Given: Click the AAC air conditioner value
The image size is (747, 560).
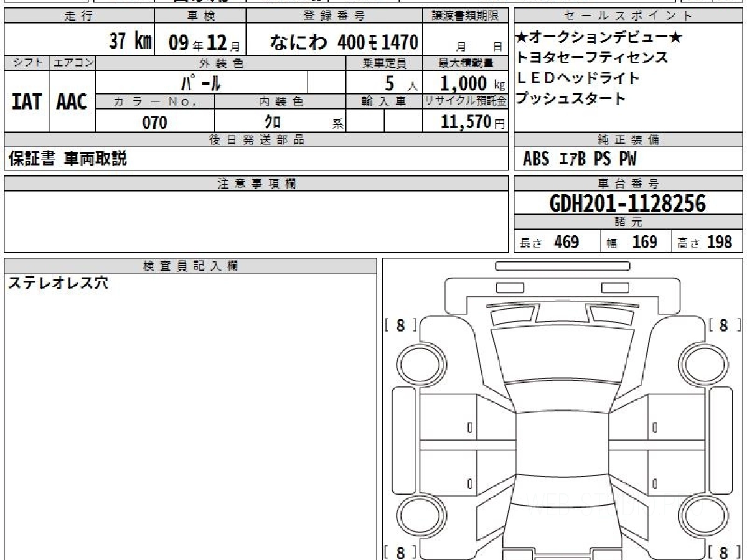Looking at the screenshot, I should [72, 102].
